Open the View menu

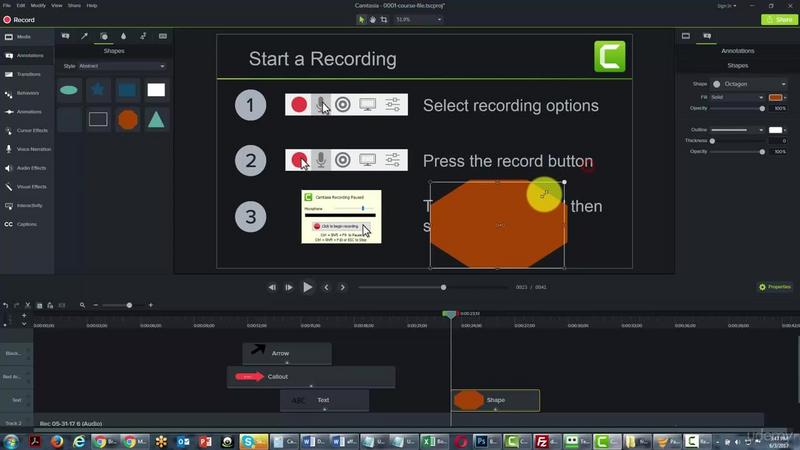57,6
